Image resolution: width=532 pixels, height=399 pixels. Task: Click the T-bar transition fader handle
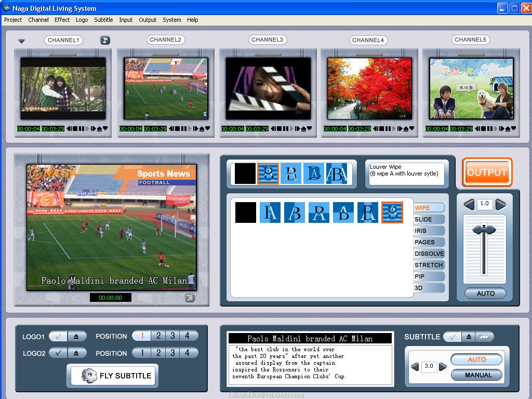tap(484, 229)
